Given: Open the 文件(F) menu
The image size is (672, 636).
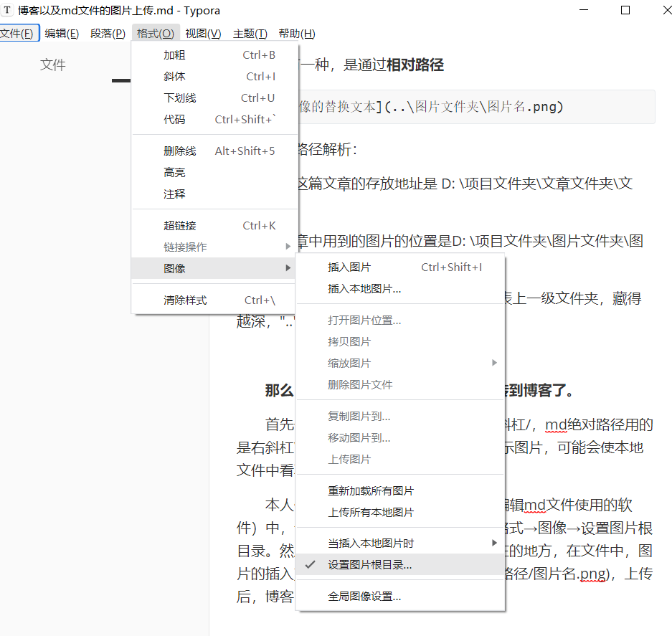Looking at the screenshot, I should pyautogui.click(x=17, y=34).
